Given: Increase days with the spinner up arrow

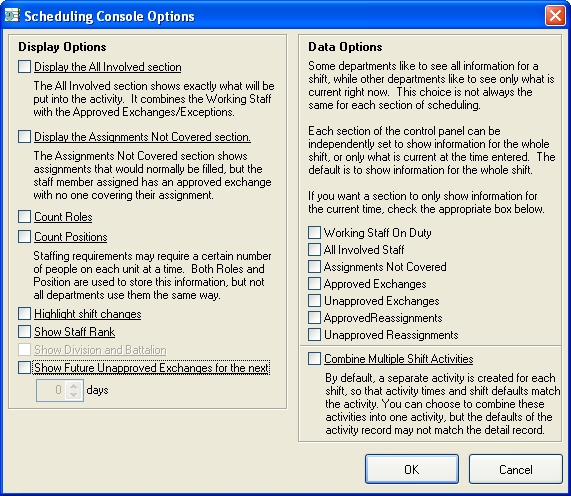Looking at the screenshot, I should point(74,386).
